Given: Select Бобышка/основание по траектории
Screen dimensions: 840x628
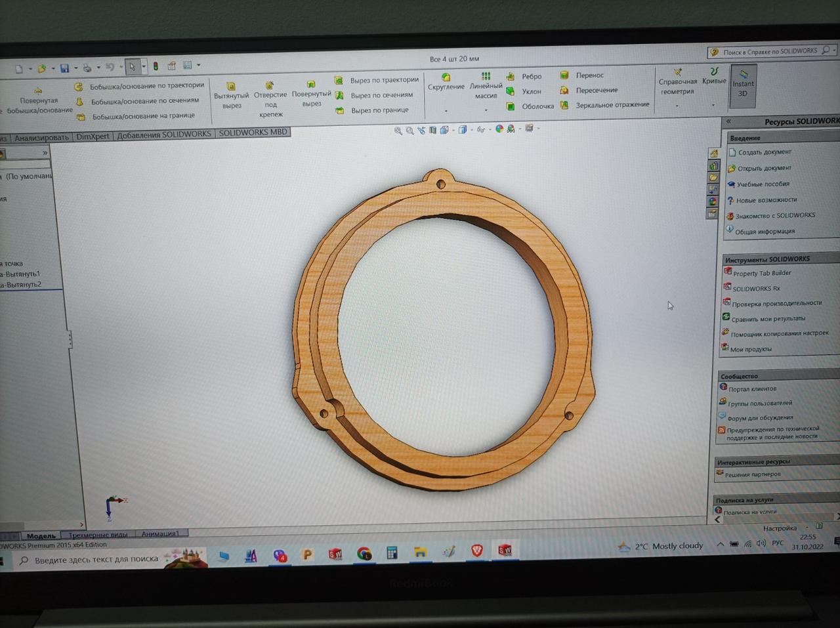Looking at the screenshot, I should (140, 86).
